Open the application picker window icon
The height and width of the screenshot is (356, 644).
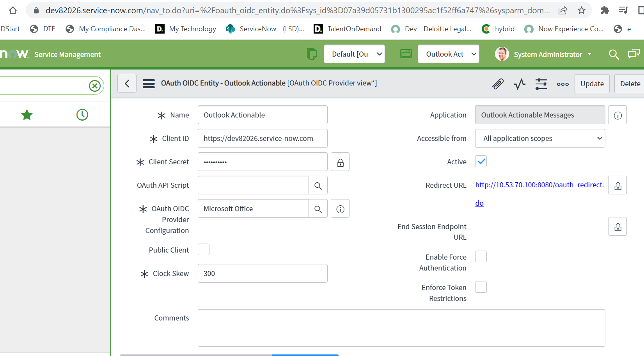click(x=406, y=54)
